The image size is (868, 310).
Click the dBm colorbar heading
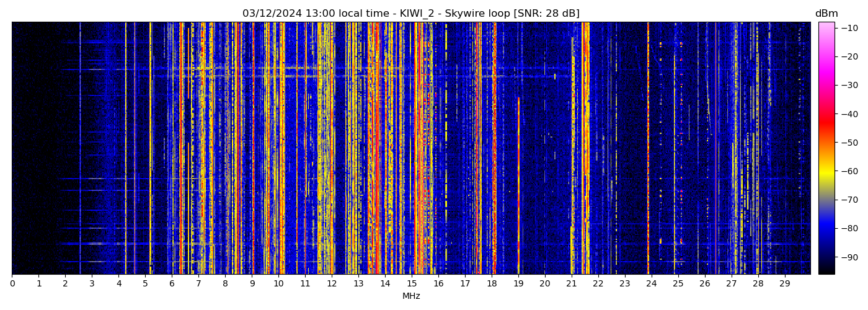(x=826, y=14)
